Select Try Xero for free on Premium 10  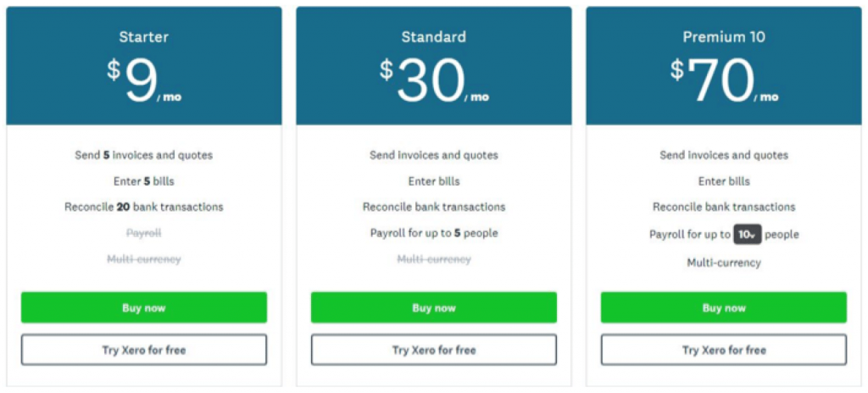tap(724, 350)
